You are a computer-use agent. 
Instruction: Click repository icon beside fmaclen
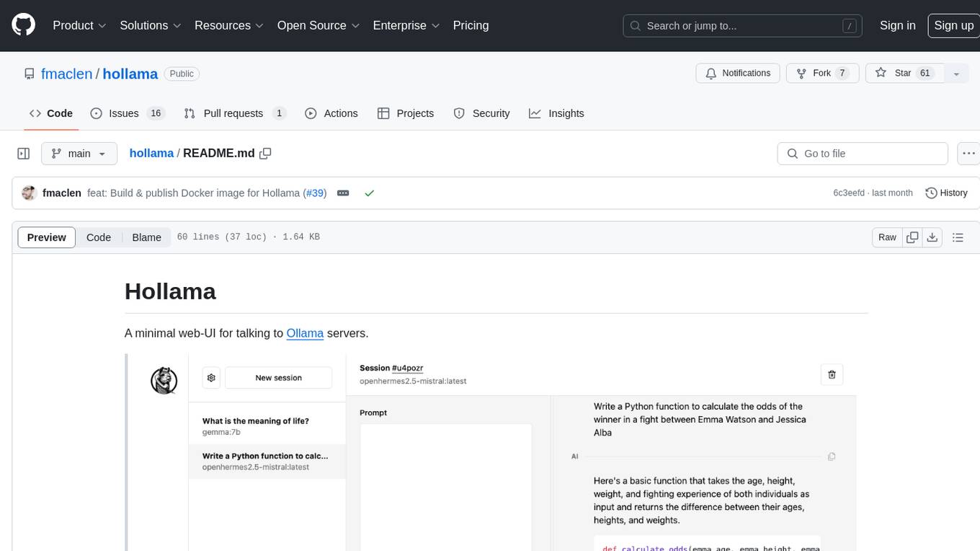coord(30,74)
